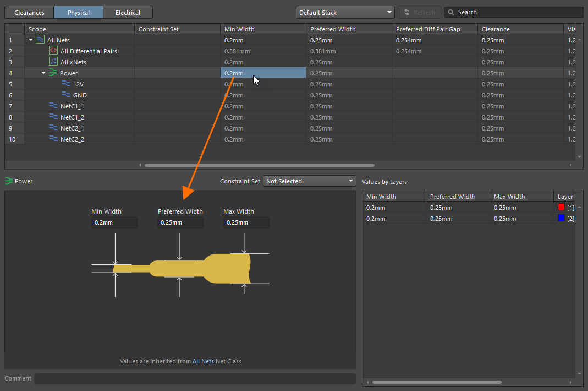Follow the All Nets inheritance link

(x=203, y=361)
